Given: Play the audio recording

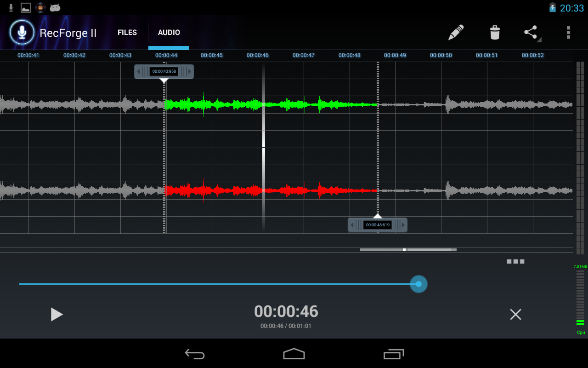Looking at the screenshot, I should click(57, 314).
